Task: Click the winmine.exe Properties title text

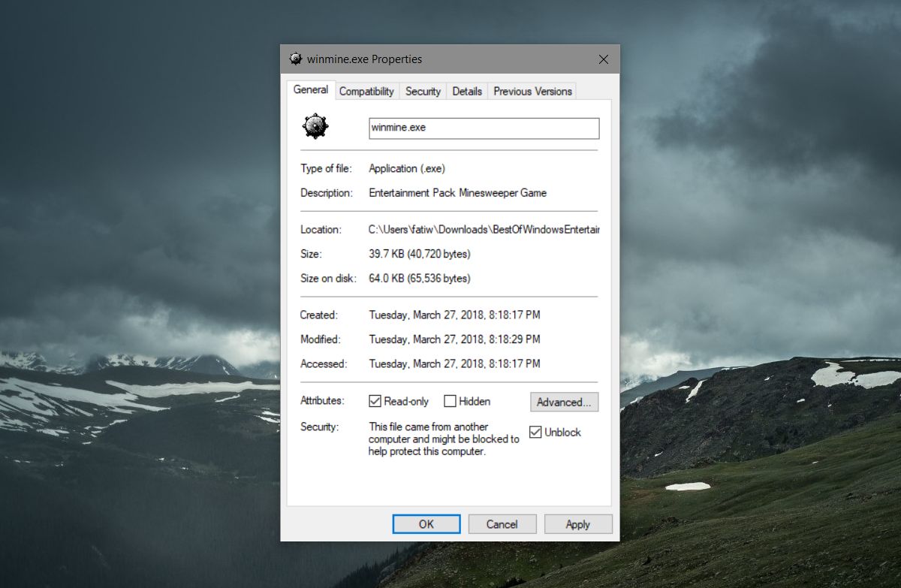Action: tap(365, 59)
